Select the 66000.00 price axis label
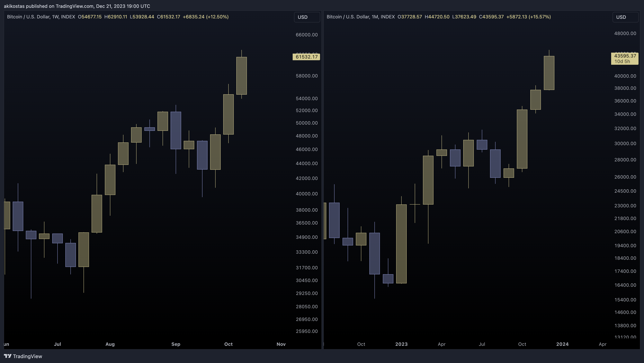Viewport: 644px width, 363px height. [307, 35]
